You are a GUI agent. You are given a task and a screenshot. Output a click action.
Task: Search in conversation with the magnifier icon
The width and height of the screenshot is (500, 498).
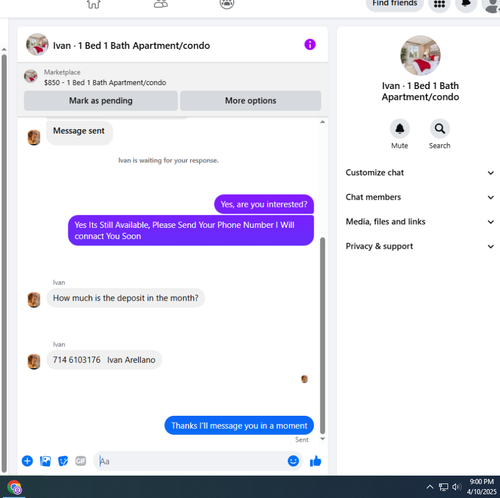click(x=440, y=129)
